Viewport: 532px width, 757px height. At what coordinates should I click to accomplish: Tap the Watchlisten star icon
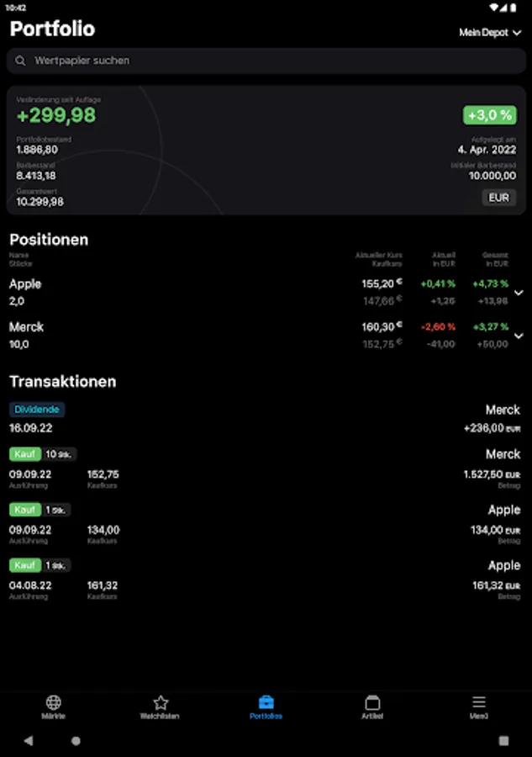click(x=160, y=701)
